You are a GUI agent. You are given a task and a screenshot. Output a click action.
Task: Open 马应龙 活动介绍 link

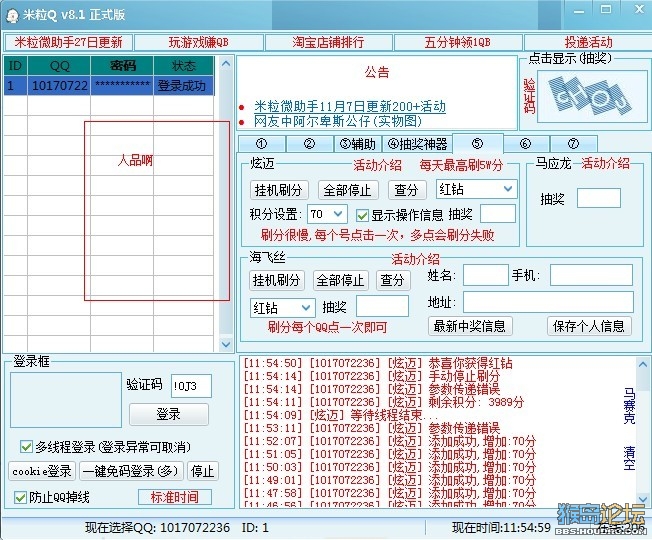point(605,163)
